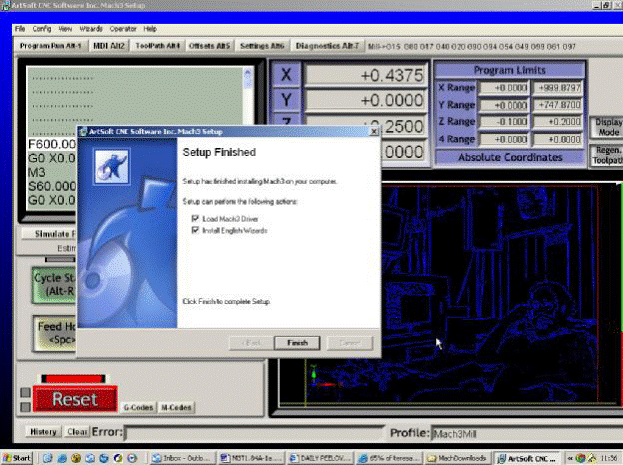Switch to the 65% download taskbar window
The image size is (623, 465).
tap(389, 458)
